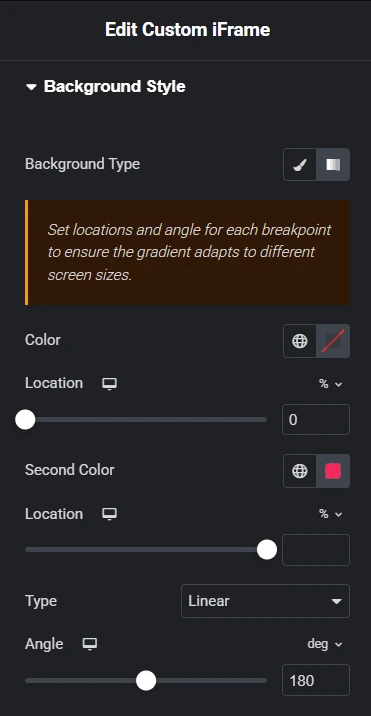Image resolution: width=371 pixels, height=716 pixels.
Task: Open the Linear gradient Type dropdown
Action: [265, 601]
